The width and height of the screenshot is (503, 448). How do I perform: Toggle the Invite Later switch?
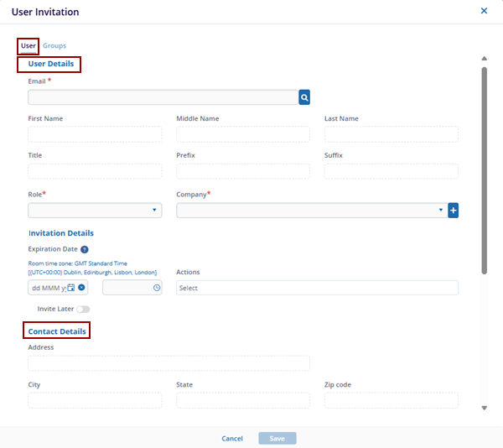(82, 310)
